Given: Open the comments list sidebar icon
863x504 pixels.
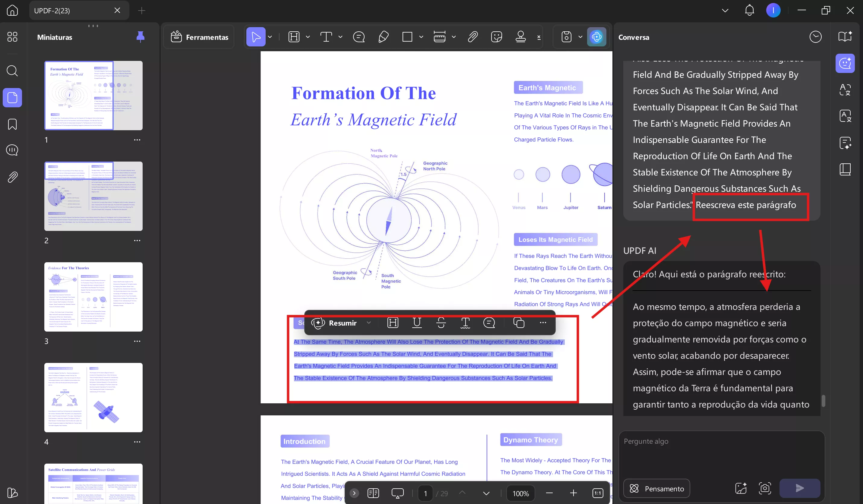Looking at the screenshot, I should 12,150.
